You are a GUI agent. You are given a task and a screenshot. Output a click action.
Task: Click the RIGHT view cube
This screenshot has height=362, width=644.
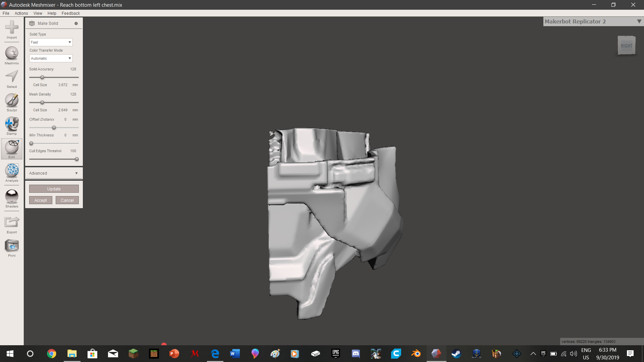click(x=626, y=46)
